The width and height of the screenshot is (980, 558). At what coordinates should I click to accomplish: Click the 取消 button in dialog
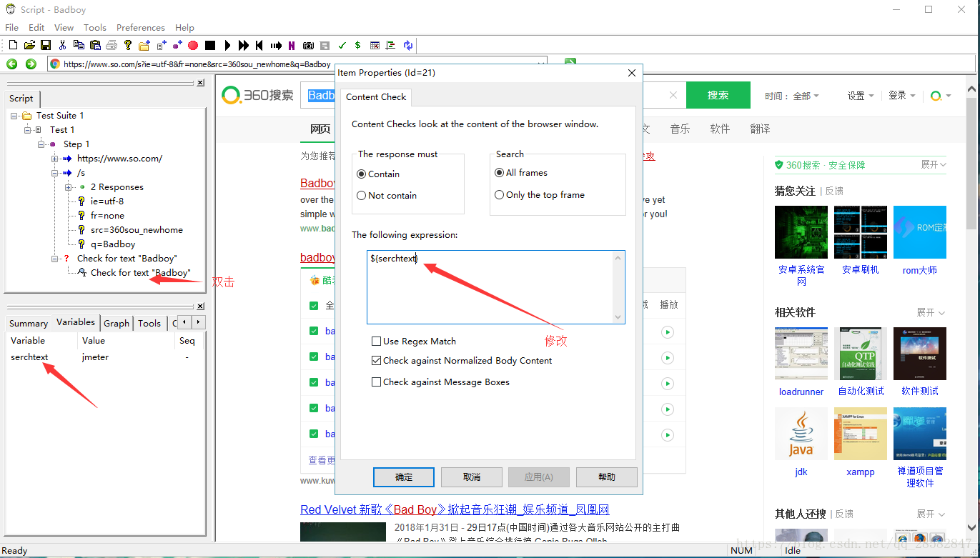472,477
